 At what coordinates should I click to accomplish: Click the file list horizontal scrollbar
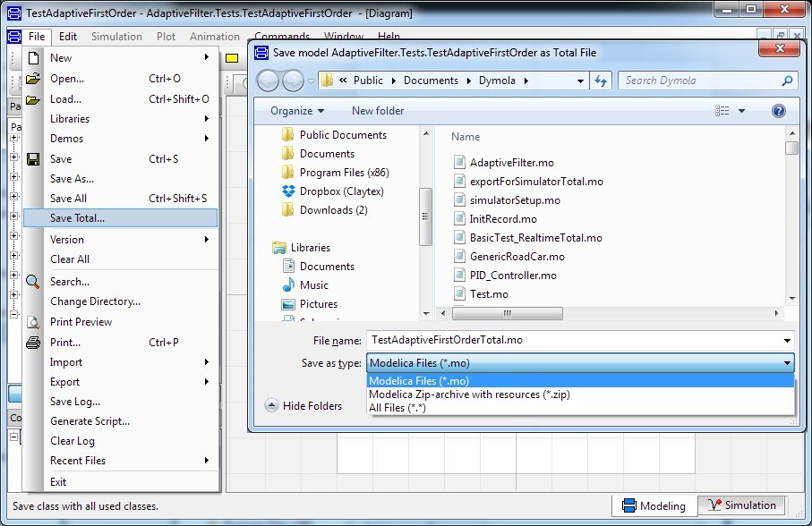tap(508, 313)
